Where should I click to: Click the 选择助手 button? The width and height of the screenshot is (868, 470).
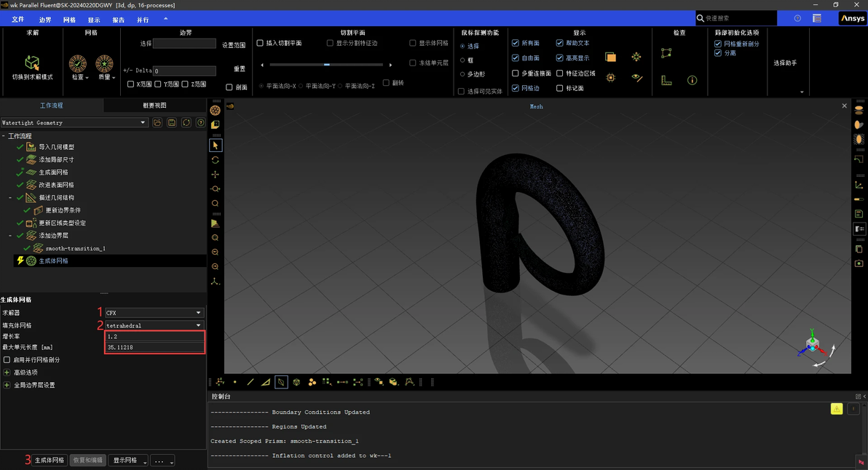click(x=785, y=63)
